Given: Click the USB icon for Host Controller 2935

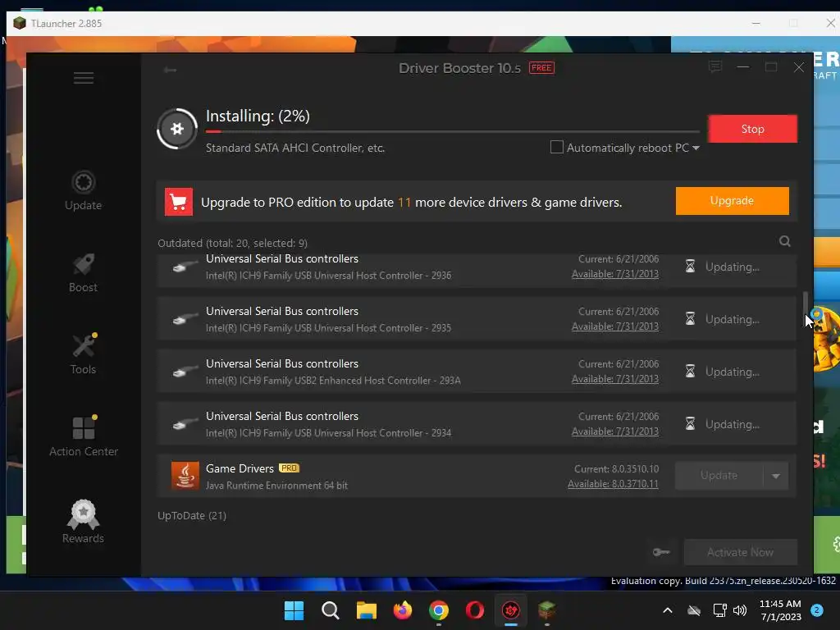Looking at the screenshot, I should click(x=185, y=319).
